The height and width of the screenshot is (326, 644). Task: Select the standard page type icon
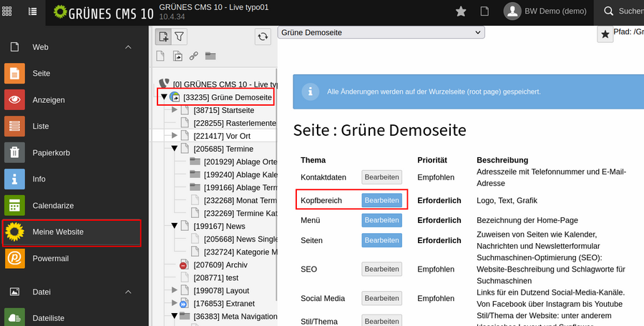coord(160,56)
